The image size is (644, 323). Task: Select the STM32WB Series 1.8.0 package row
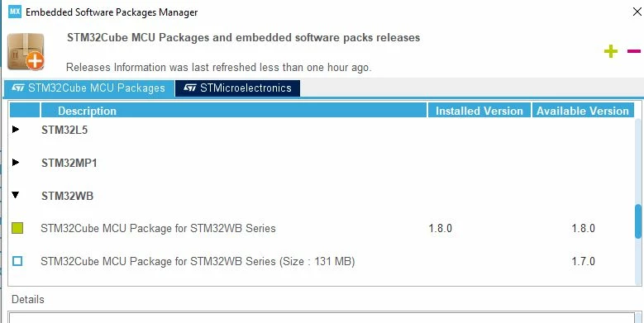tap(322, 228)
